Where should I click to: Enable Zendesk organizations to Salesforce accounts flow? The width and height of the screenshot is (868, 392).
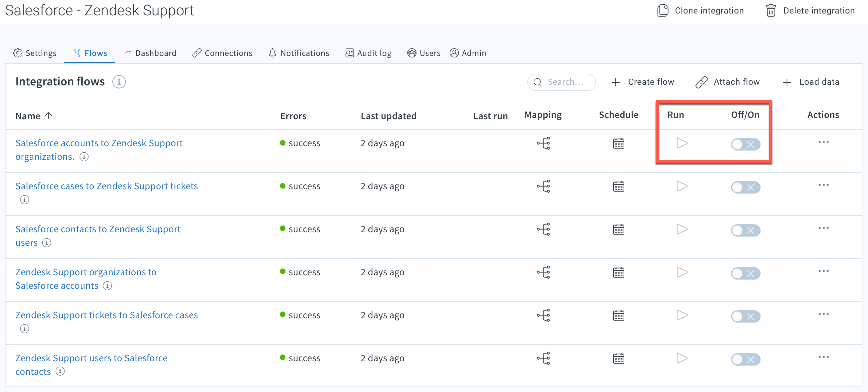click(745, 273)
